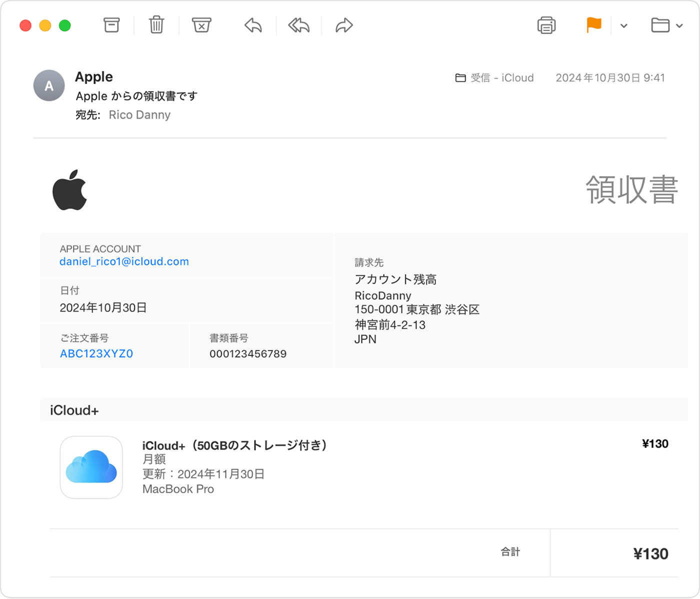Open the flag options chevron

pyautogui.click(x=623, y=26)
